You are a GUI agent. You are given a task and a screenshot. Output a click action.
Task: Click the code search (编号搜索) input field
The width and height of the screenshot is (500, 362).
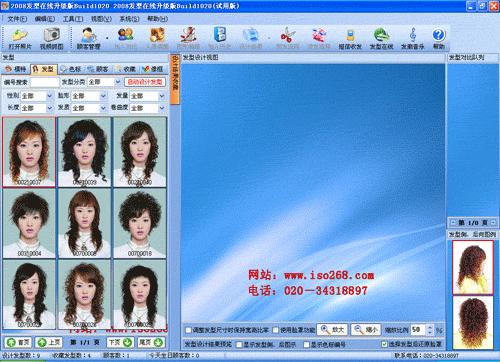click(45, 82)
